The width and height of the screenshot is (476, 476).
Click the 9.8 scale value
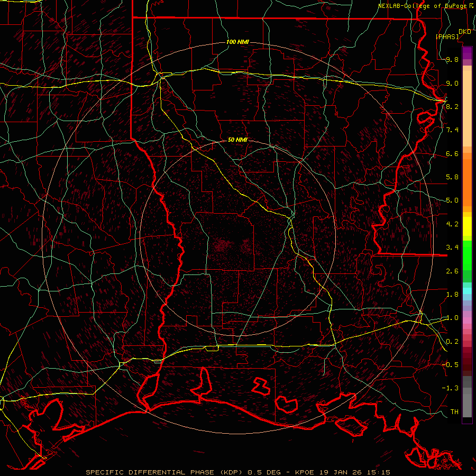click(452, 60)
